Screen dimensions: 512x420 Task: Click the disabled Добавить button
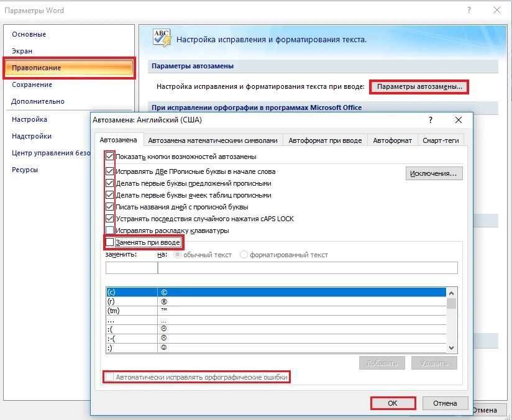[x=382, y=363]
